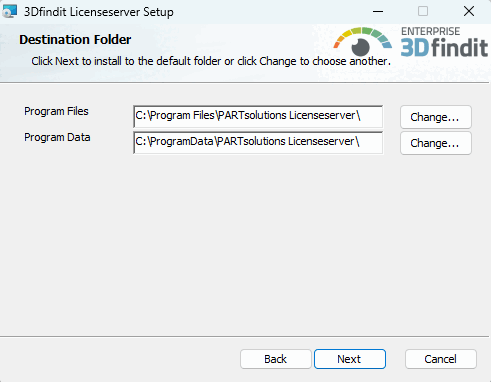The image size is (491, 382).
Task: Go back to the previous step
Action: (276, 359)
